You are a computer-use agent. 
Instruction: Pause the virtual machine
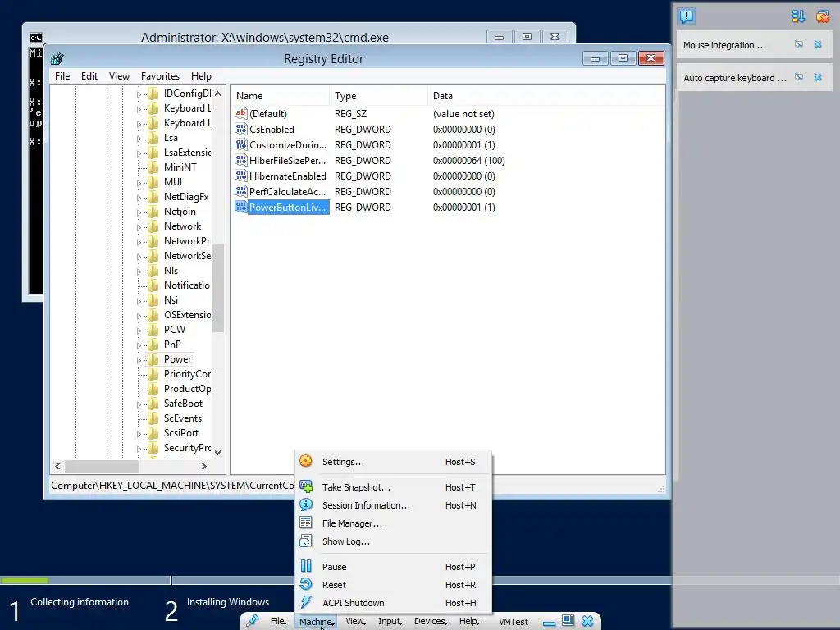pyautogui.click(x=393, y=567)
